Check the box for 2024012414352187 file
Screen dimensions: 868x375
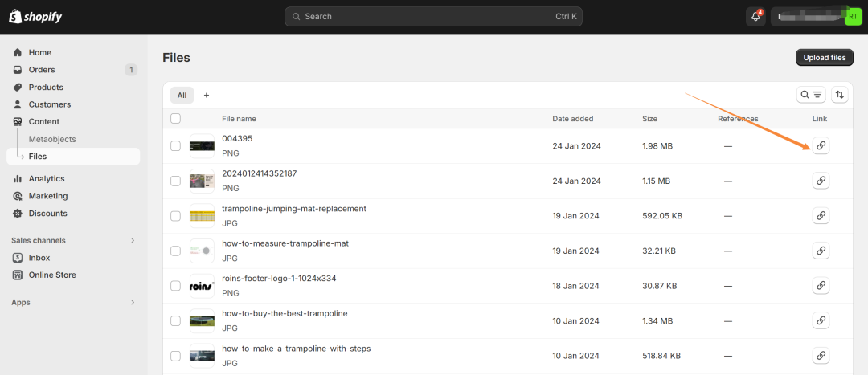(x=175, y=181)
